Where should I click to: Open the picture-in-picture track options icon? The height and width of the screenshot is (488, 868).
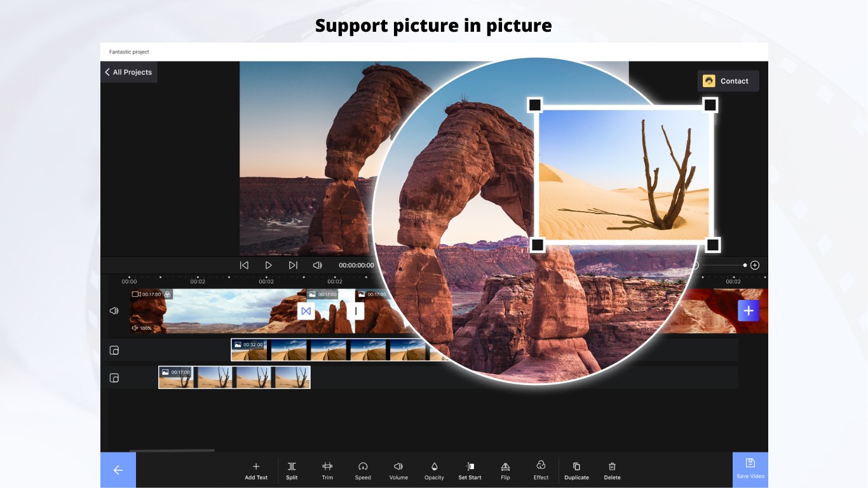(x=114, y=349)
